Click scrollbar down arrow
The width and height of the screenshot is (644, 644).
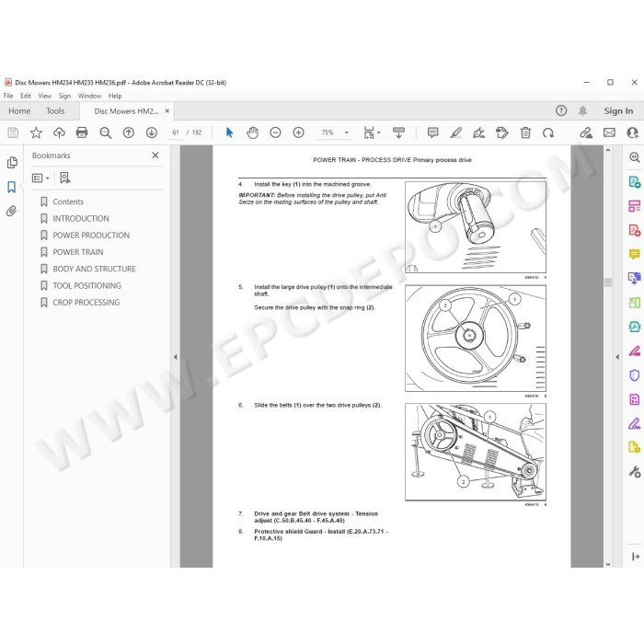608,564
